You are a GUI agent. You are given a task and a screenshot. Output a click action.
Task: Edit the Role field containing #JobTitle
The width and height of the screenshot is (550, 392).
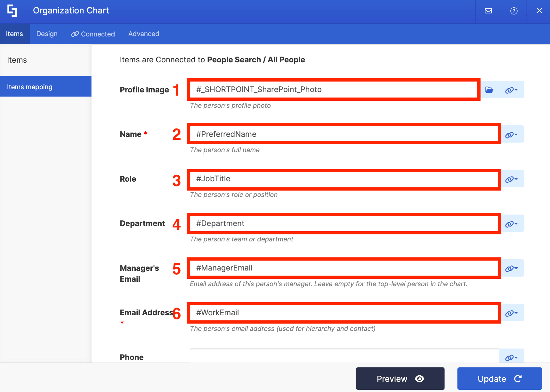click(344, 179)
